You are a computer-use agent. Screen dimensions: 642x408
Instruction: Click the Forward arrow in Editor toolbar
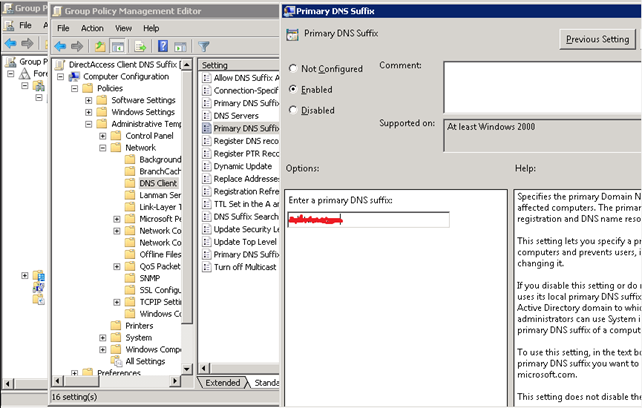(x=78, y=46)
